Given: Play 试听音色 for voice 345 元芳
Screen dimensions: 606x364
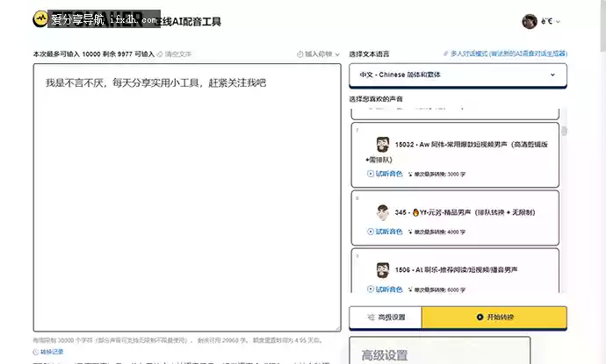Looking at the screenshot, I should coord(385,232).
